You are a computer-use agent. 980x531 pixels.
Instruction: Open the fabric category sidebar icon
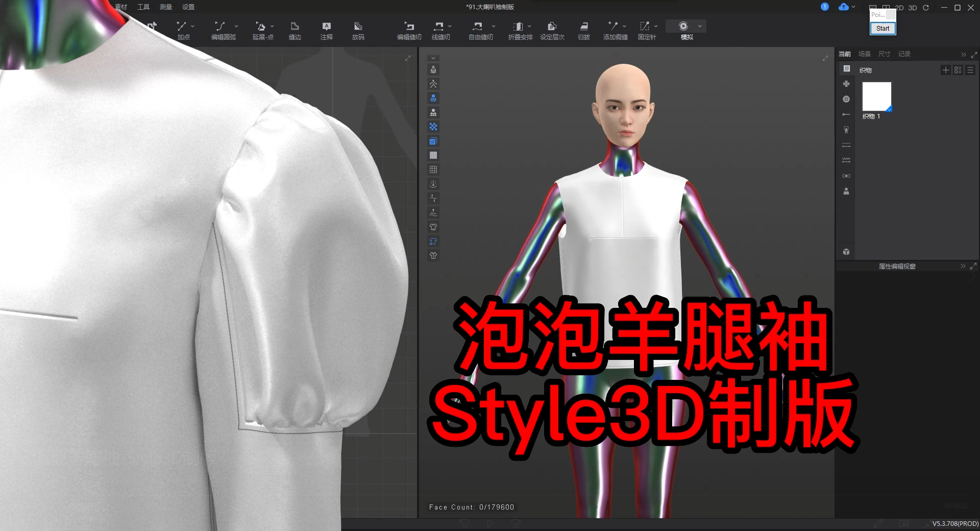coord(846,68)
